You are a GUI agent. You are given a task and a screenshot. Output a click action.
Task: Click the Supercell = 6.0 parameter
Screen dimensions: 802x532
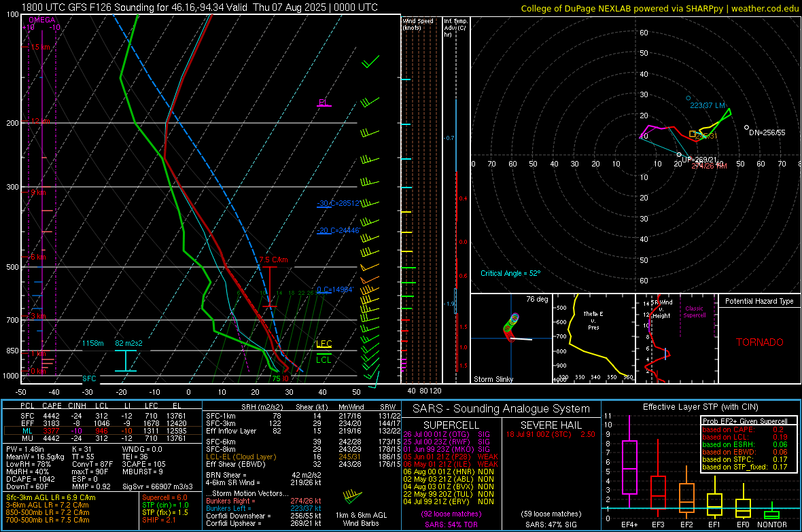[x=164, y=497]
